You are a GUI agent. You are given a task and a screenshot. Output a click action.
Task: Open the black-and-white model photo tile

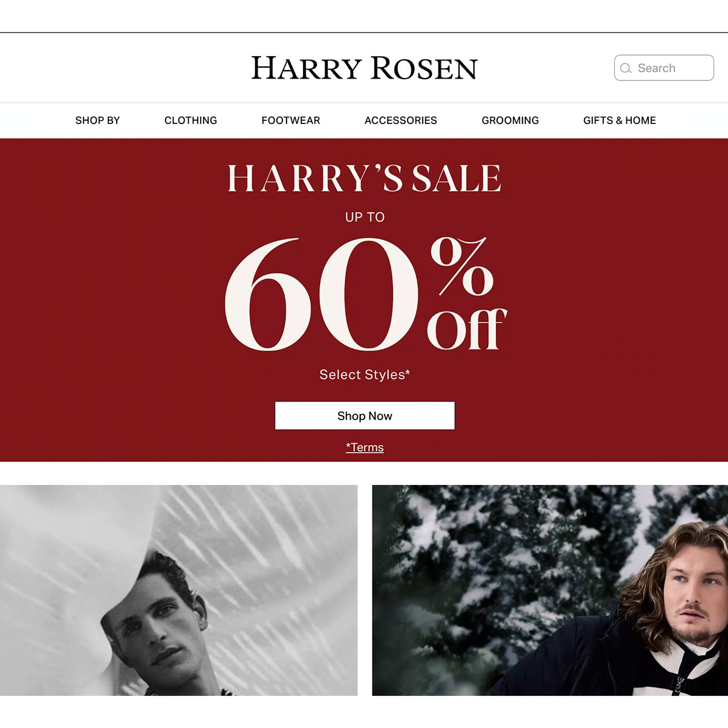tap(178, 590)
